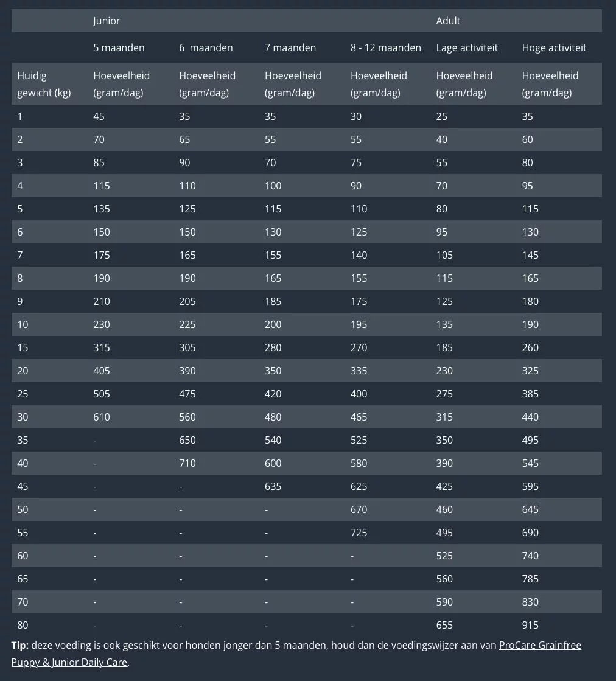
Task: Click the 710 value in 6 maanden column
Action: point(187,463)
